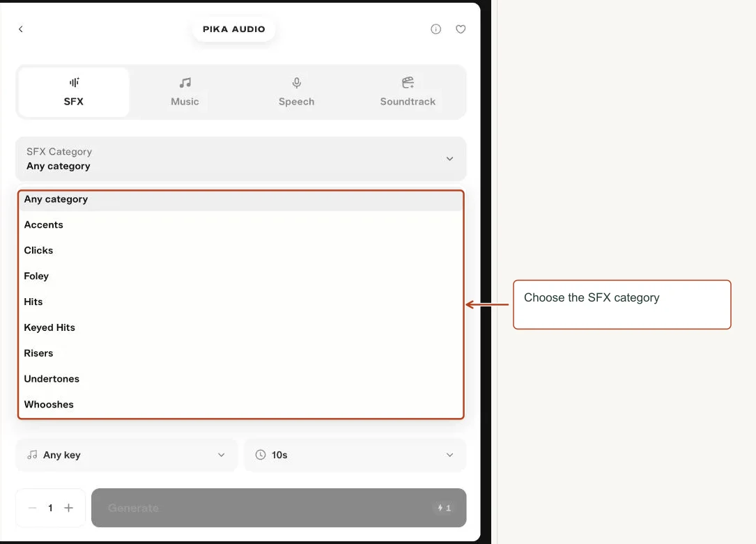Select the Hits category option

coord(240,302)
